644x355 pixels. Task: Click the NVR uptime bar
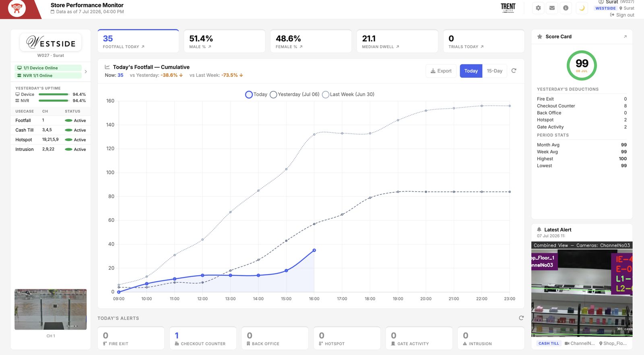[x=54, y=101]
